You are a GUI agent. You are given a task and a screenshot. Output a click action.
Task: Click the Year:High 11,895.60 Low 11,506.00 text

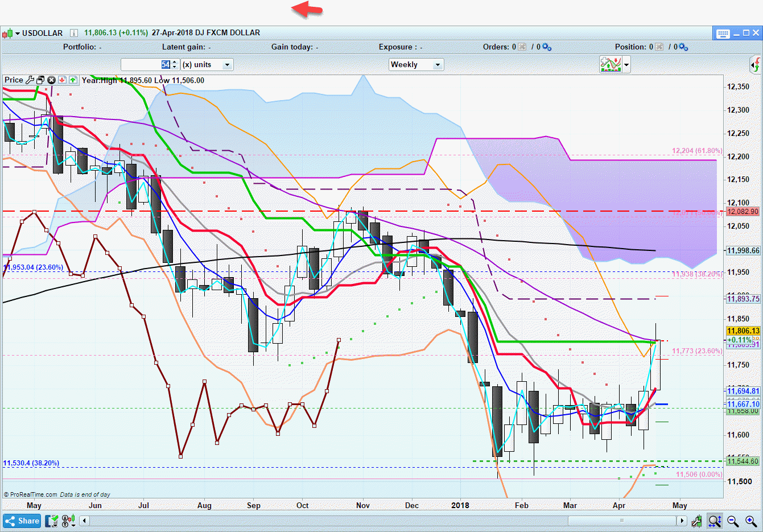pos(143,80)
